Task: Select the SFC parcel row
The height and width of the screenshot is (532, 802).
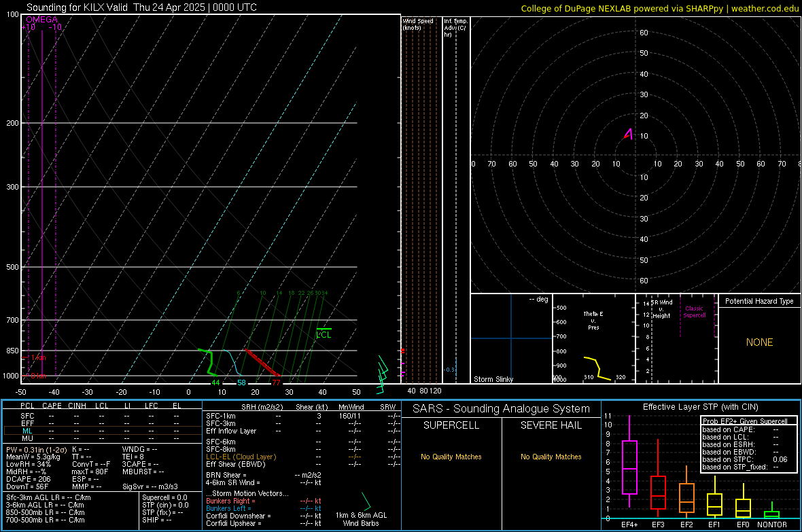Action: 103,416
